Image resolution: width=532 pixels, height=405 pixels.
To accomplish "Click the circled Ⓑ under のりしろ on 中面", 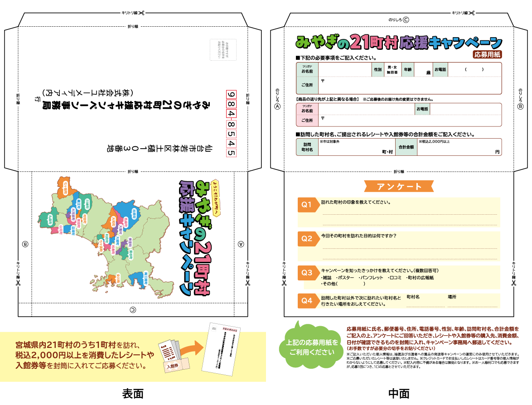I will pyautogui.click(x=520, y=106).
